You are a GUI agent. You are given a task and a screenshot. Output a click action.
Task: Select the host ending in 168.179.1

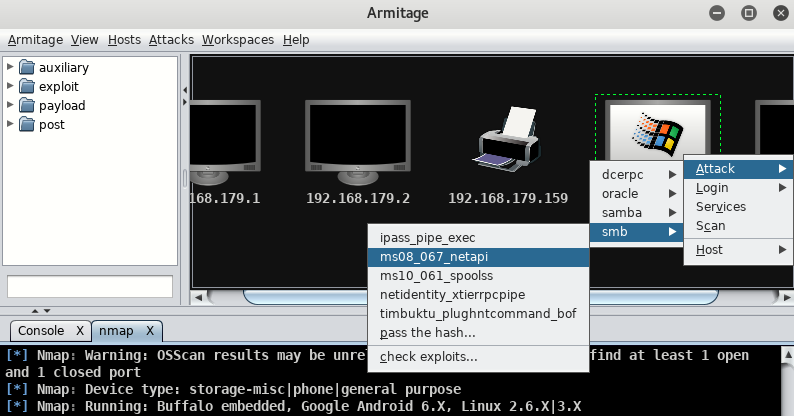226,143
